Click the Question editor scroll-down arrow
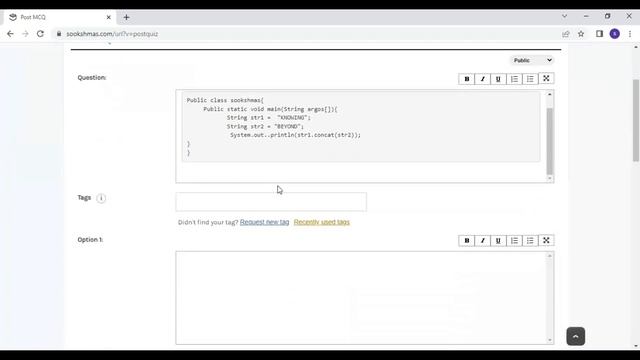Viewport: 640px width, 360px height. click(x=549, y=178)
